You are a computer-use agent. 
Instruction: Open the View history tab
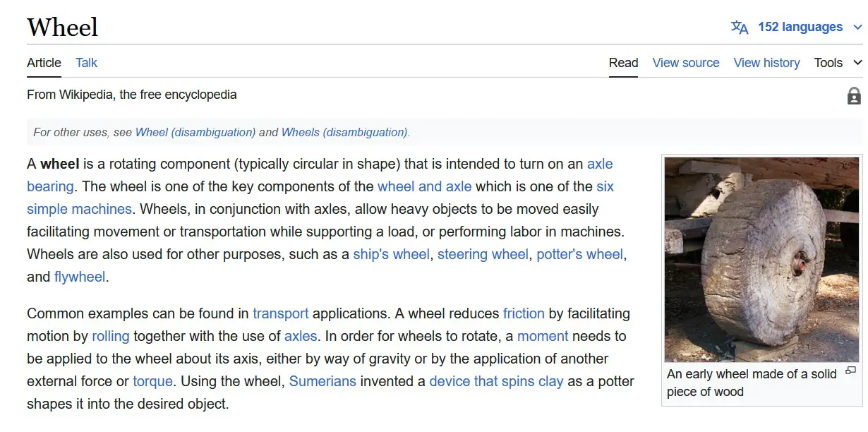[x=766, y=63]
